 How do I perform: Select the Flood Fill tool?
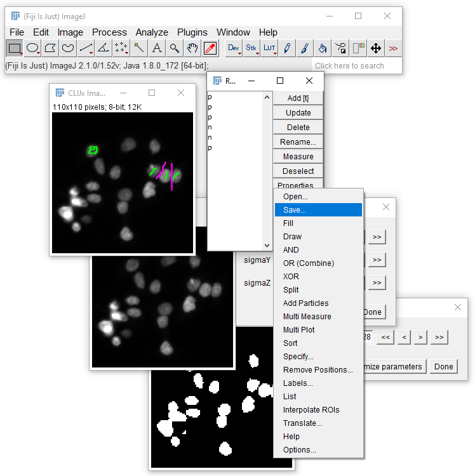click(x=323, y=48)
